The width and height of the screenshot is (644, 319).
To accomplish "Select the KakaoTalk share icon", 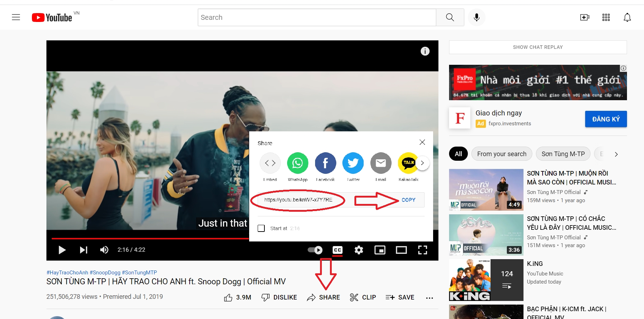I will pos(408,163).
